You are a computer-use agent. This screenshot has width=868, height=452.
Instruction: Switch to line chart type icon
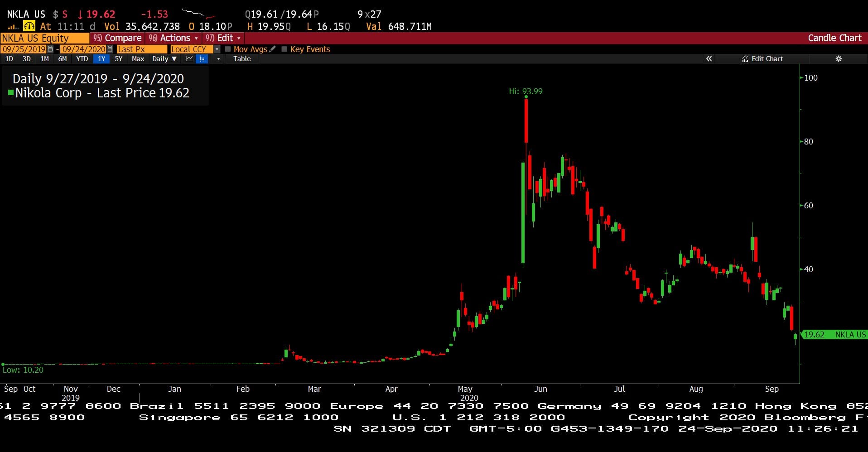click(x=189, y=59)
